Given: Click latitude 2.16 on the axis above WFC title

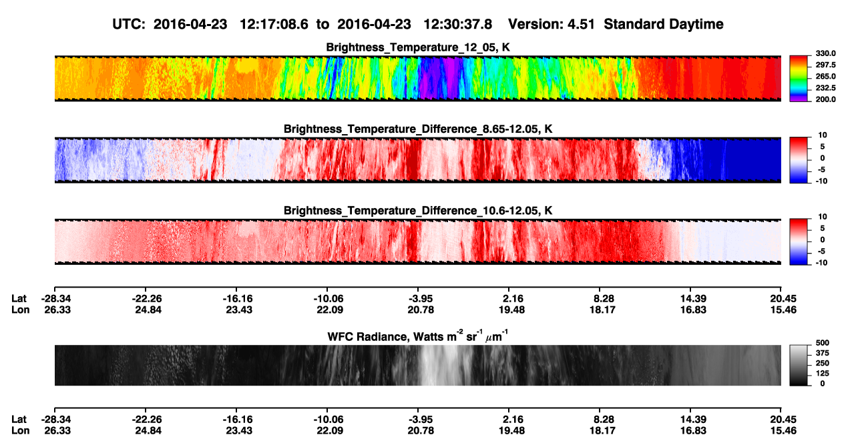Looking at the screenshot, I should pos(509,298).
